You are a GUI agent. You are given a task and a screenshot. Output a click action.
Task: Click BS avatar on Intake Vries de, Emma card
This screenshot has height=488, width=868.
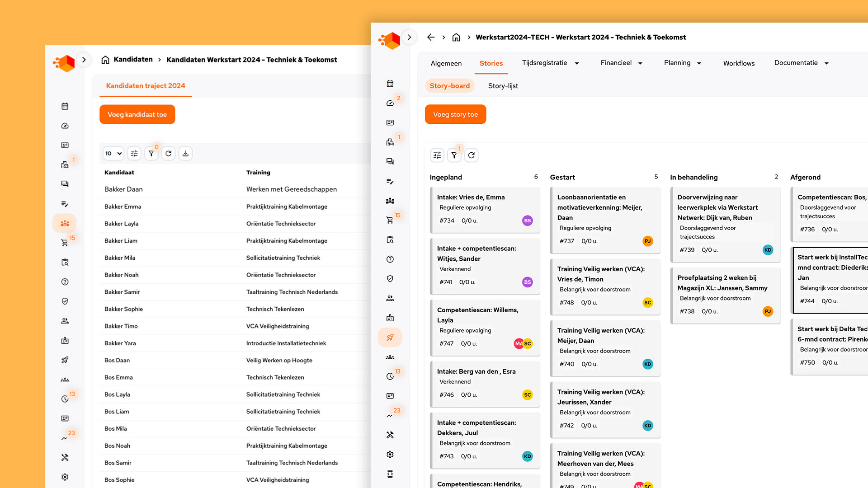(x=527, y=221)
